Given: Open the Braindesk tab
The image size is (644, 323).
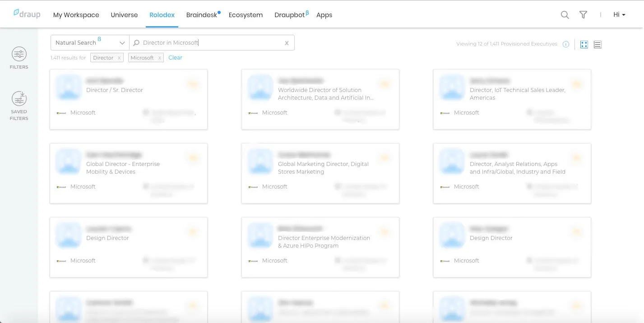Looking at the screenshot, I should tap(203, 15).
